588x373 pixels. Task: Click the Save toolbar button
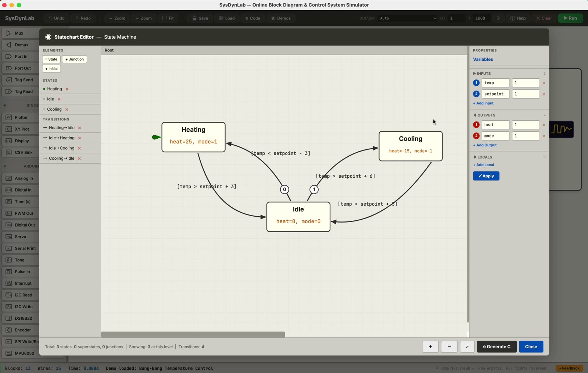coord(200,18)
